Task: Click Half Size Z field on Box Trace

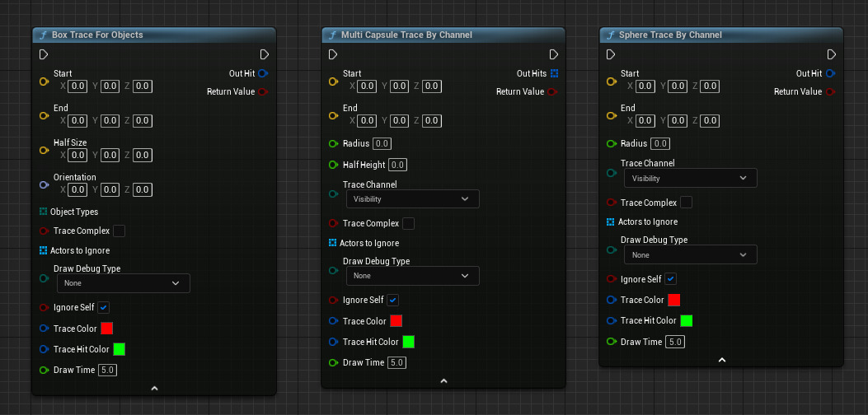Action: coord(143,155)
